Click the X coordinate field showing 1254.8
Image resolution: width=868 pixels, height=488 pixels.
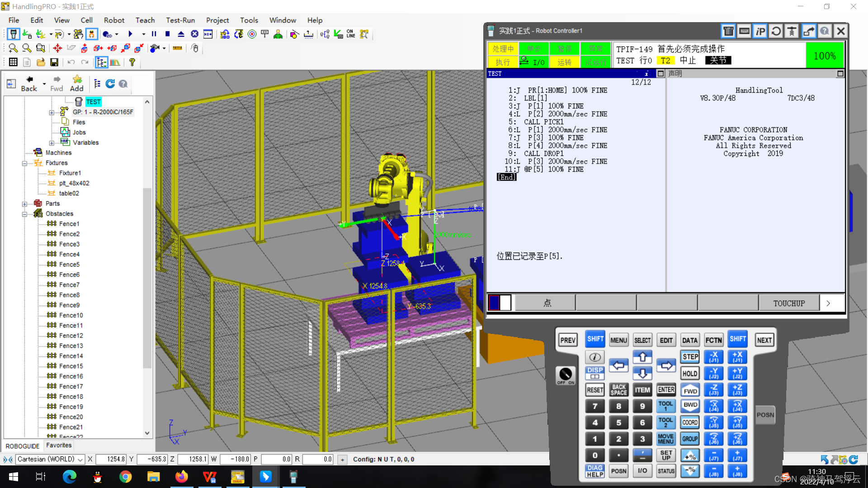[111, 459]
